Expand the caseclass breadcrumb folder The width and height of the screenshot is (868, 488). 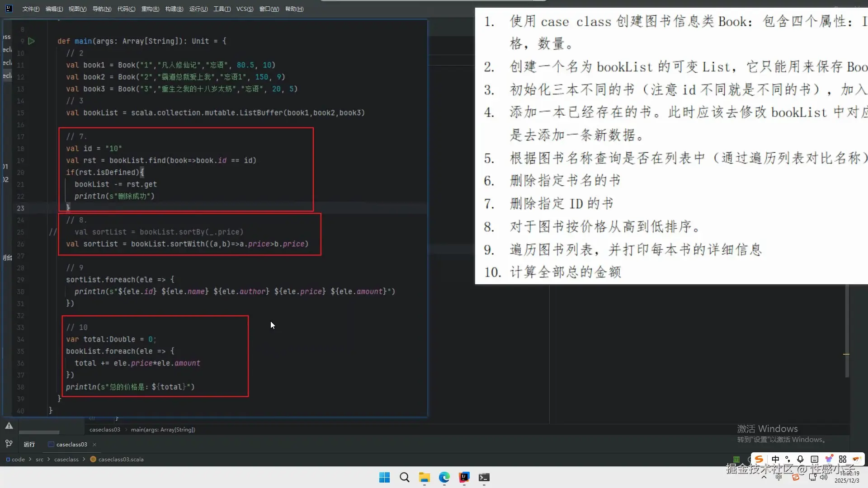66,460
